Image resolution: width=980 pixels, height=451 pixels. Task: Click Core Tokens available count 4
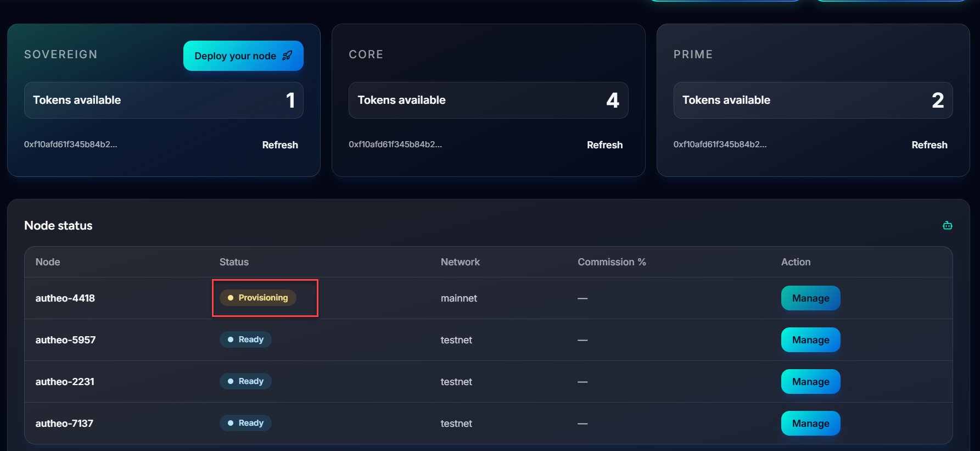pos(613,100)
